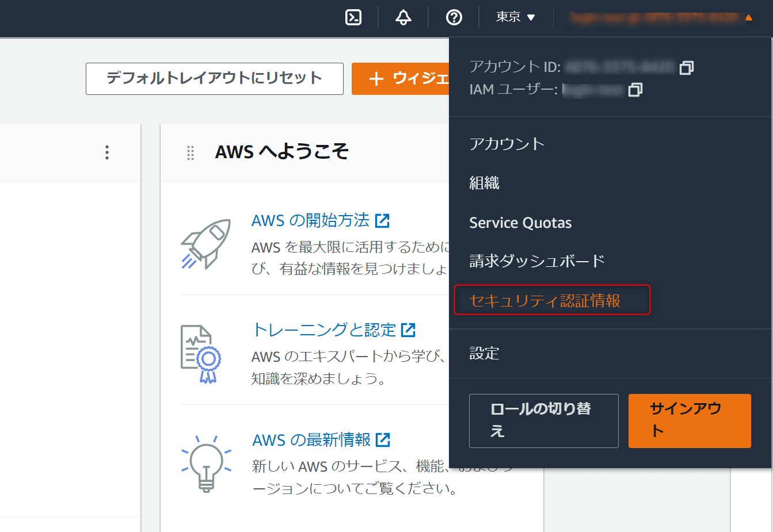Open the three-dot widget options menu
The height and width of the screenshot is (532, 773).
coord(107,152)
